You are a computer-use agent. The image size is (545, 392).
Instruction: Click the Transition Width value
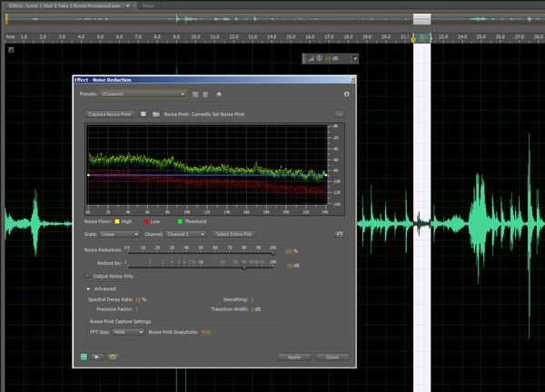tap(252, 309)
